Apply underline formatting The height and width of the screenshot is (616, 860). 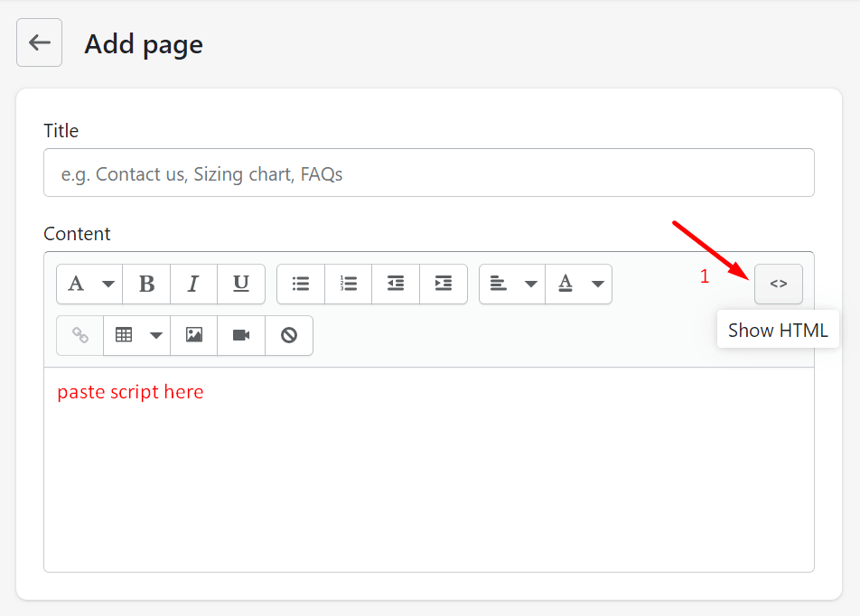click(x=241, y=285)
